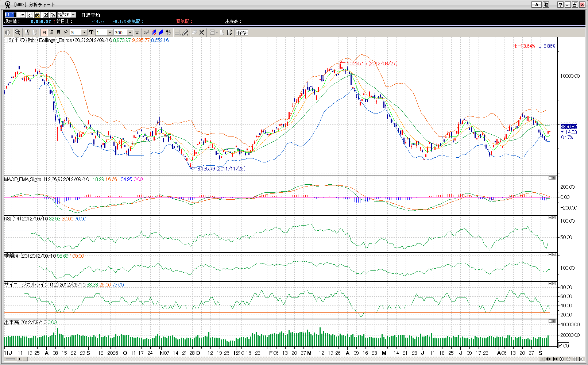Click the A font button in title bar
This screenshot has height=365, width=588.
click(x=536, y=5)
